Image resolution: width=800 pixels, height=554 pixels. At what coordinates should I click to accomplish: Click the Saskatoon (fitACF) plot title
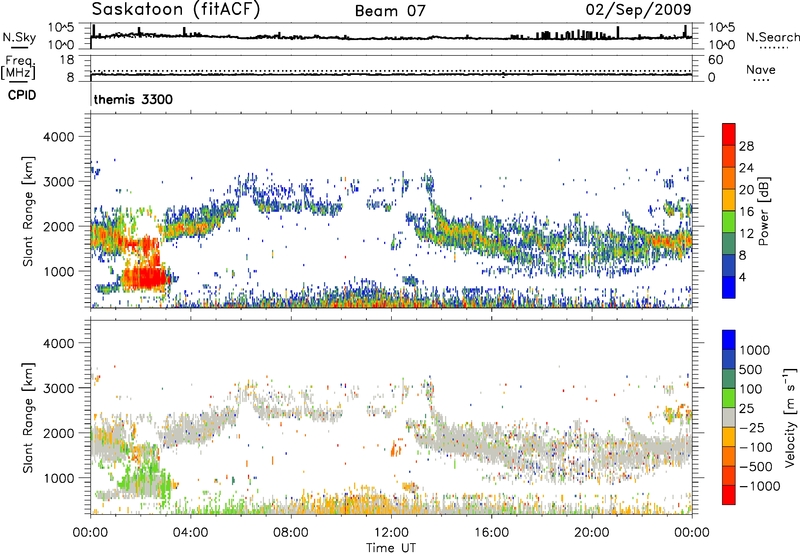(176, 9)
